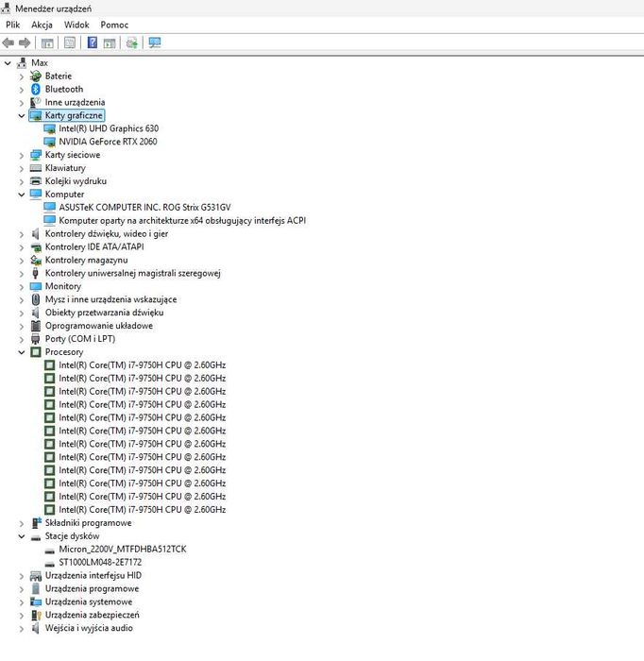Open the Help toolbar icon with question mark
Image resolution: width=644 pixels, height=661 pixels.
pos(93,42)
